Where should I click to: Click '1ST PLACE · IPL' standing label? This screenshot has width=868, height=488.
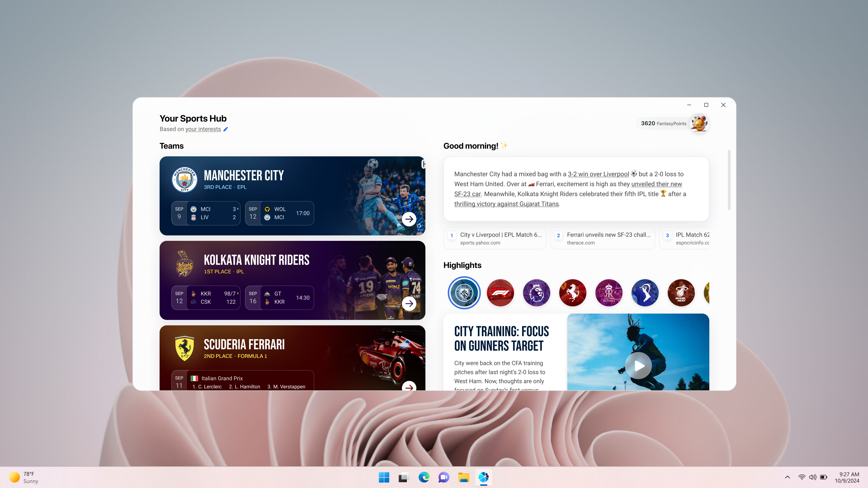pyautogui.click(x=224, y=272)
